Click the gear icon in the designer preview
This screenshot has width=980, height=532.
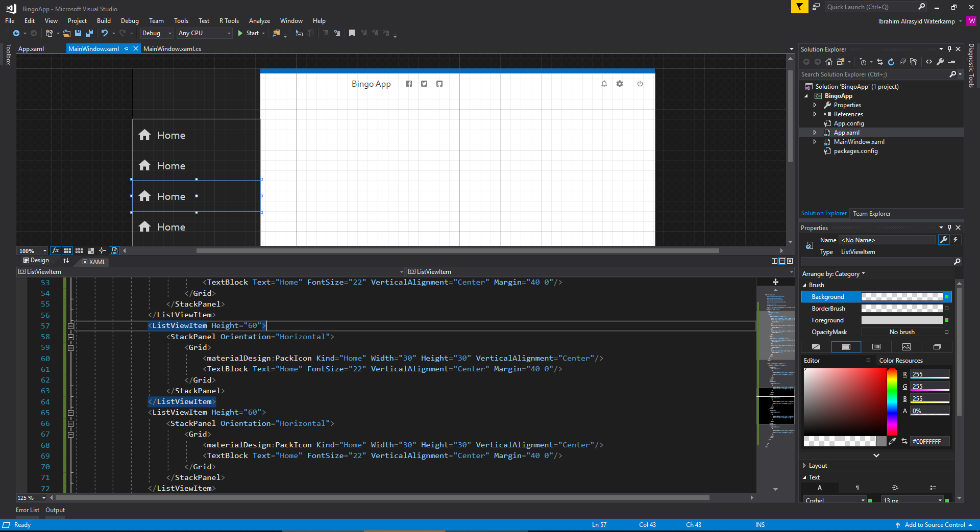[620, 84]
